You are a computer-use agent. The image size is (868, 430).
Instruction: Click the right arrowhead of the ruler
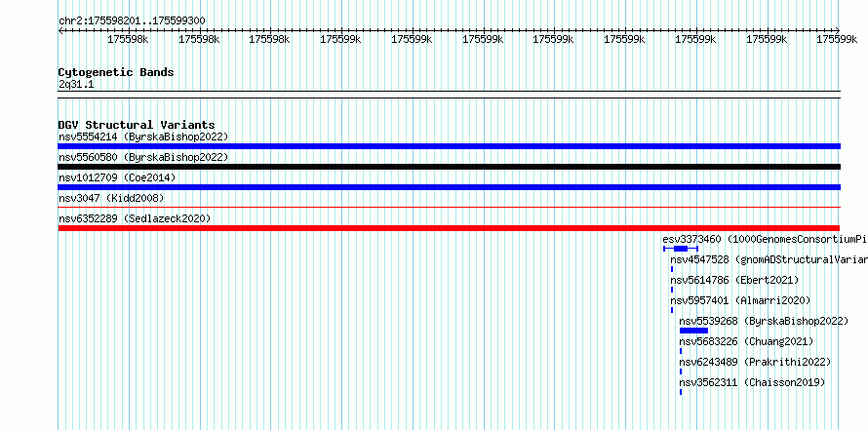pyautogui.click(x=838, y=30)
